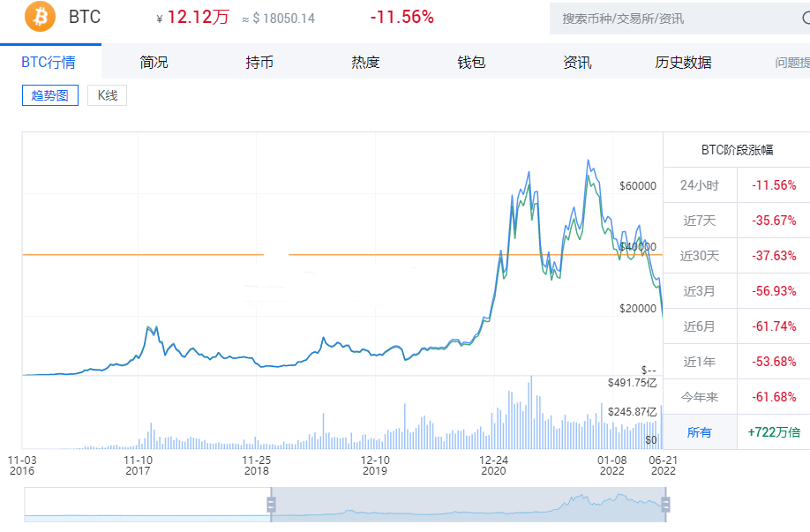This screenshot has height=532, width=810.
Task: Open the 持币 tab
Action: (259, 63)
